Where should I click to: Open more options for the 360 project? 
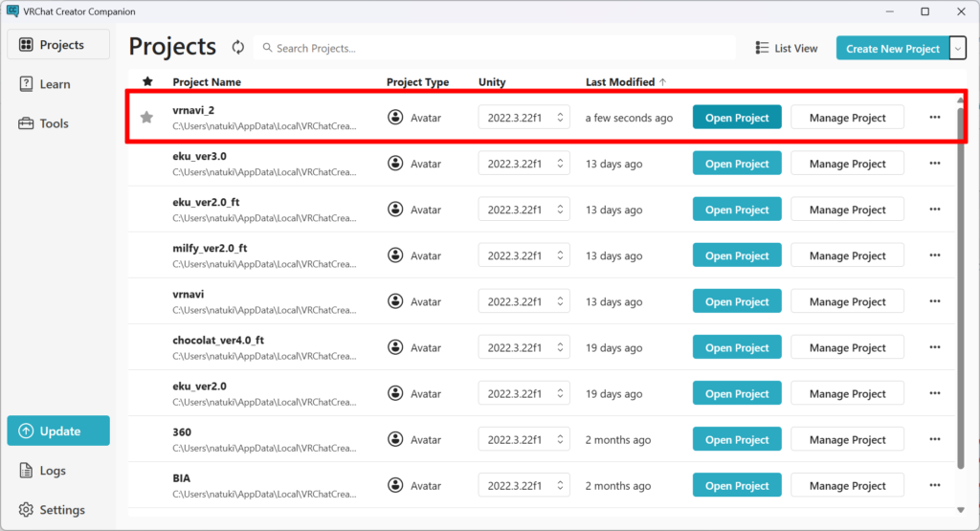(x=934, y=440)
